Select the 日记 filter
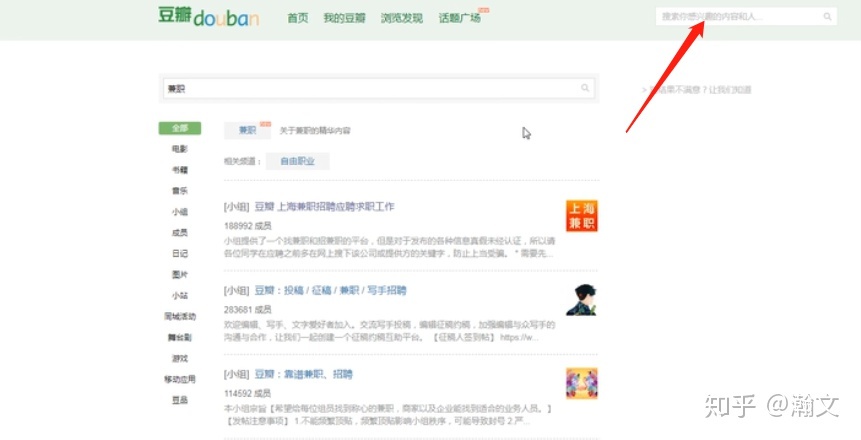 pyautogui.click(x=180, y=253)
